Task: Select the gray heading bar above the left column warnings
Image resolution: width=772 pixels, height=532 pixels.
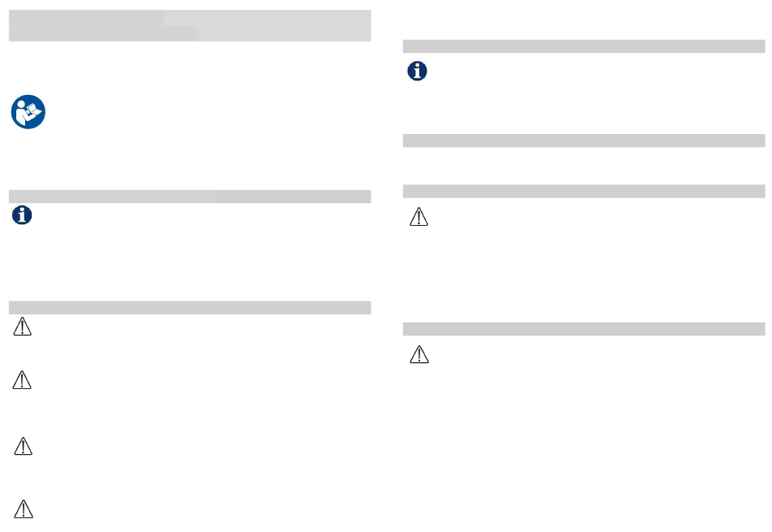Action: [190, 308]
